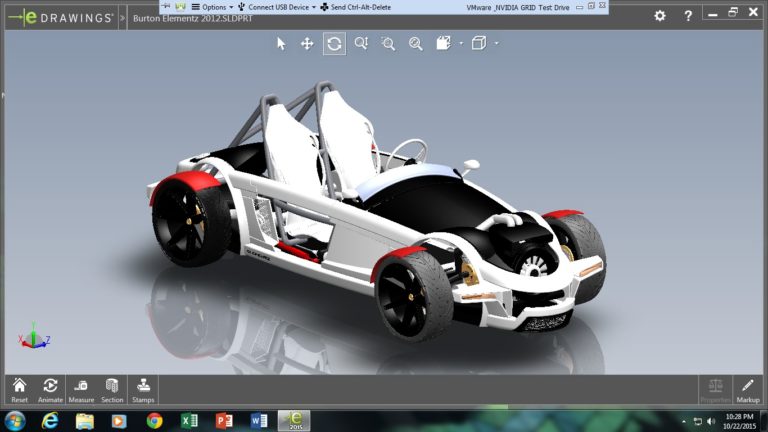Open File Explorer from taskbar
The width and height of the screenshot is (768, 432).
click(x=84, y=421)
